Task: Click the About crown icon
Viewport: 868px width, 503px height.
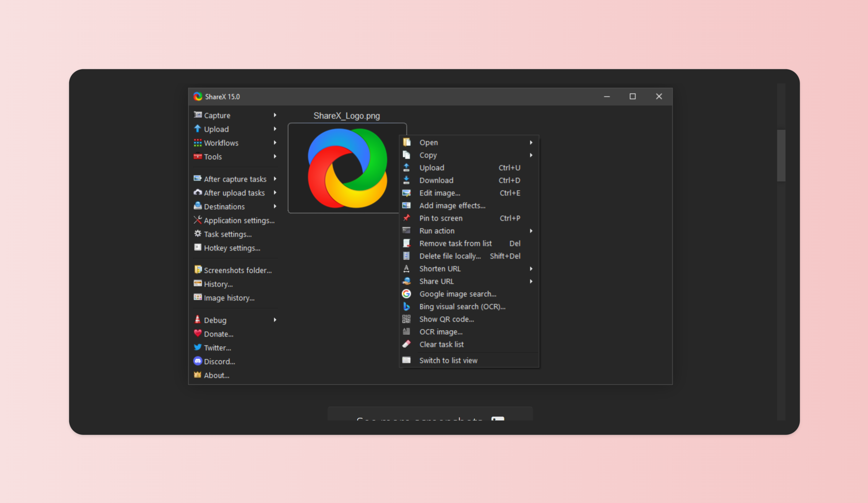Action: (198, 374)
